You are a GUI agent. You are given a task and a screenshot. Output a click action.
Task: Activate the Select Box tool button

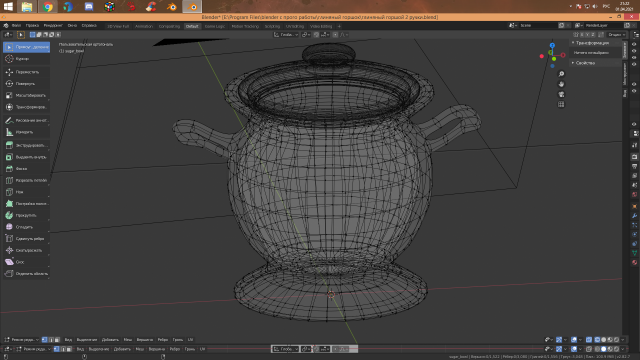[26, 47]
